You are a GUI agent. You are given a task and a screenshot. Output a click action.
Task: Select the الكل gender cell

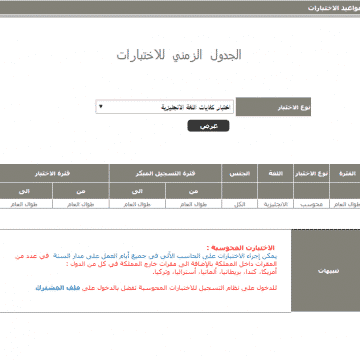[240, 204]
